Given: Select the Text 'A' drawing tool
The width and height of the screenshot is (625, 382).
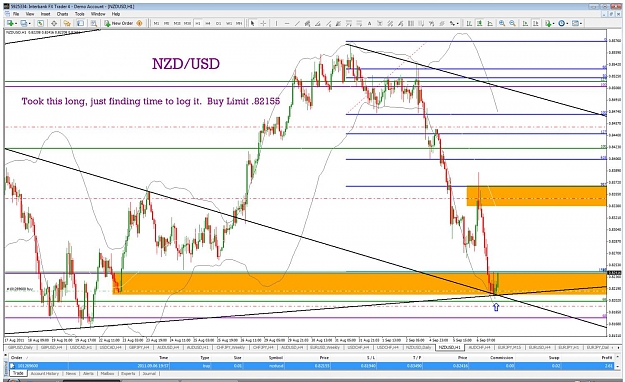Looking at the screenshot, I should pos(369,24).
